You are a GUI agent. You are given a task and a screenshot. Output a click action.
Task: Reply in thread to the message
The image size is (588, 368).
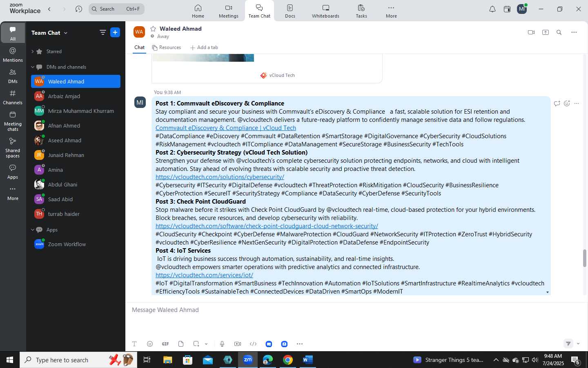[557, 103]
